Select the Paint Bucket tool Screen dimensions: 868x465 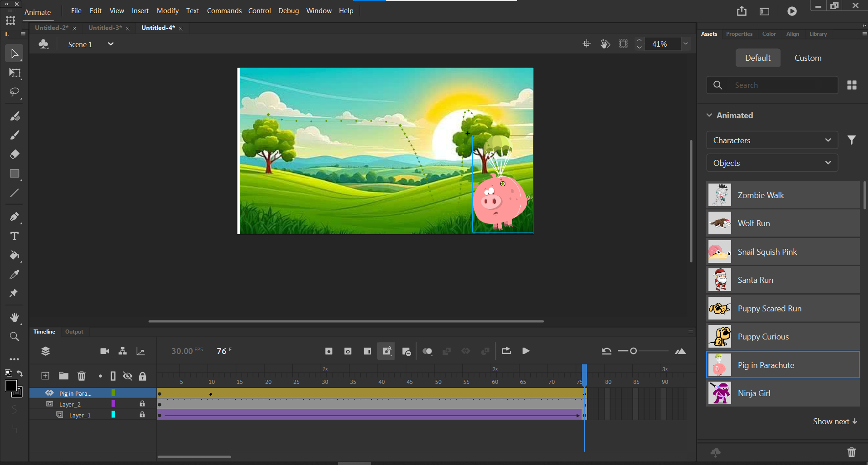pyautogui.click(x=15, y=256)
